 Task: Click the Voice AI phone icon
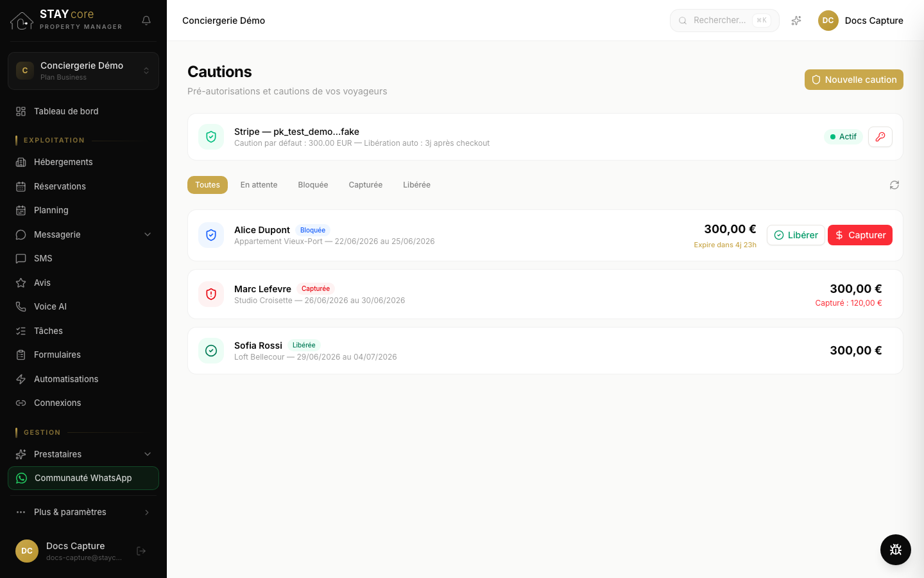pos(21,307)
